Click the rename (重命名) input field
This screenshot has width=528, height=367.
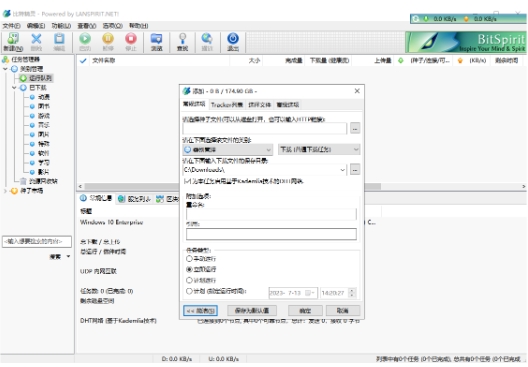click(x=271, y=214)
